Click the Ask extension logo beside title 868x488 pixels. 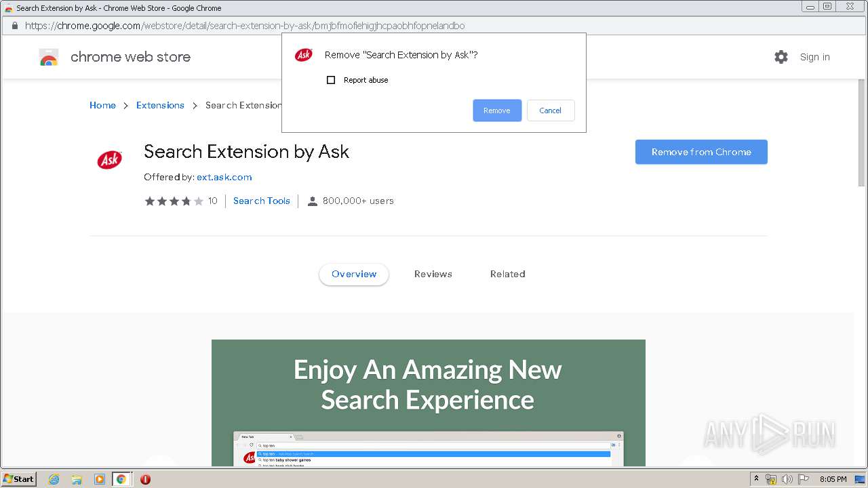(109, 160)
